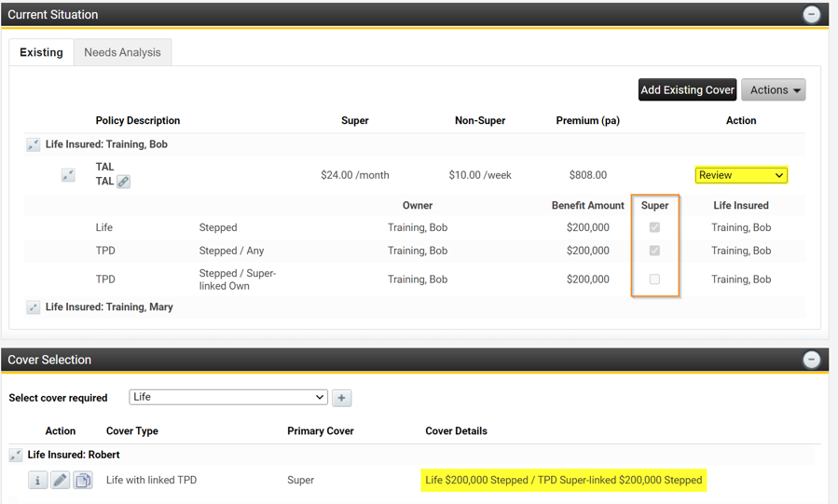Open the Select cover required dropdown

pyautogui.click(x=228, y=398)
